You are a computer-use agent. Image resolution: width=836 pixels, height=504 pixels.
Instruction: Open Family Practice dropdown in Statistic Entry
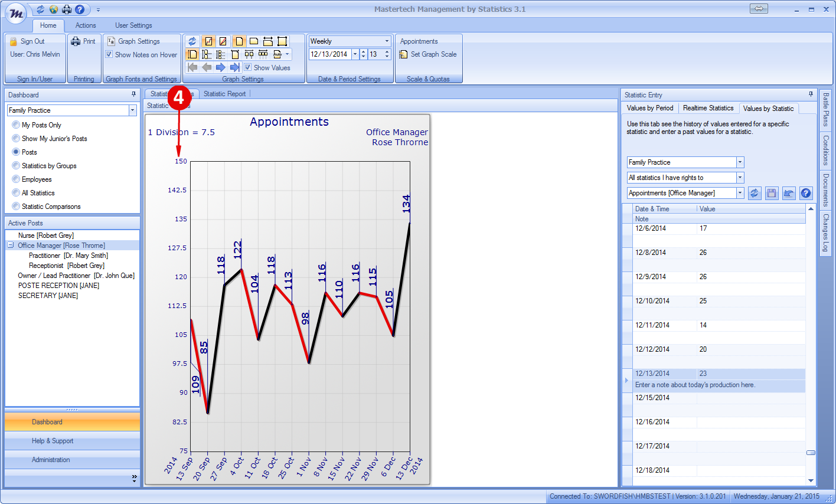(x=740, y=162)
